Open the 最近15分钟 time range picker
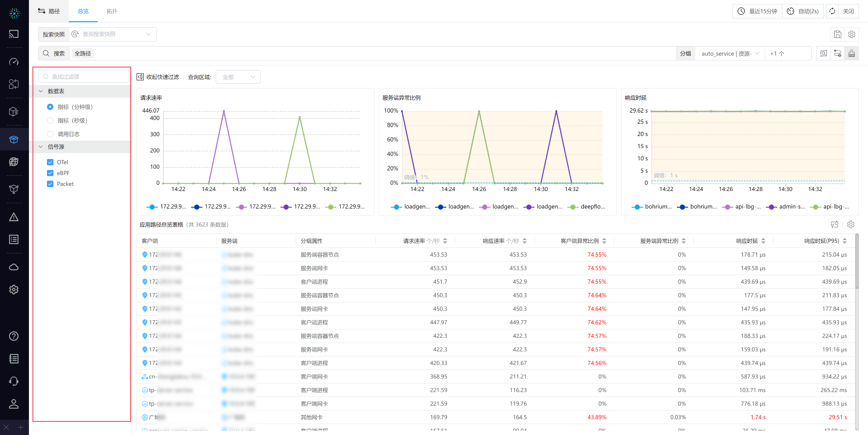This screenshot has width=868, height=435. [757, 11]
